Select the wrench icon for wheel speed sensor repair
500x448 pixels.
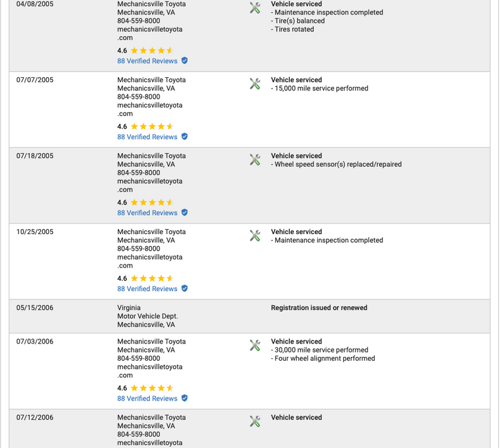tap(255, 159)
